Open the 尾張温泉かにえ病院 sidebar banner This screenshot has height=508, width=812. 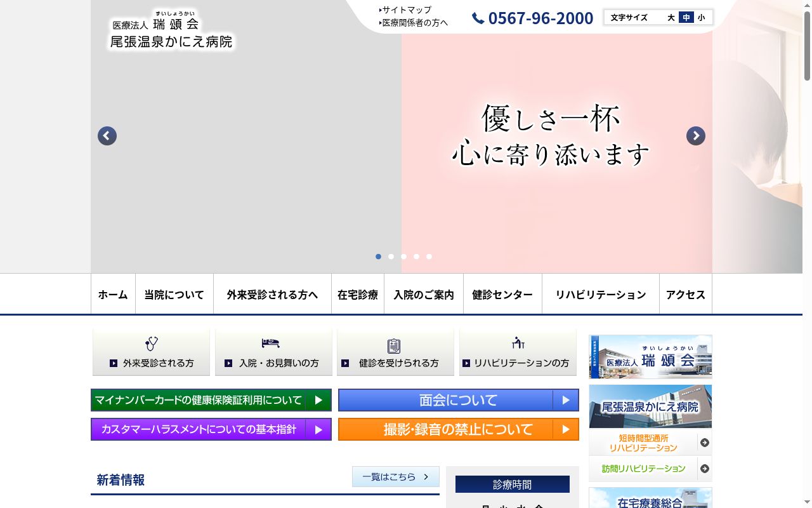[650, 406]
